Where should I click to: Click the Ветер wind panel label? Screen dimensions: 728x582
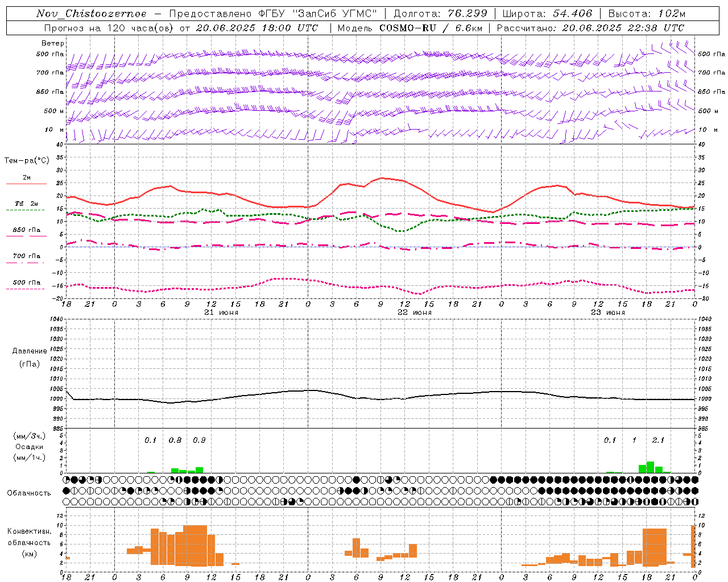click(x=53, y=43)
